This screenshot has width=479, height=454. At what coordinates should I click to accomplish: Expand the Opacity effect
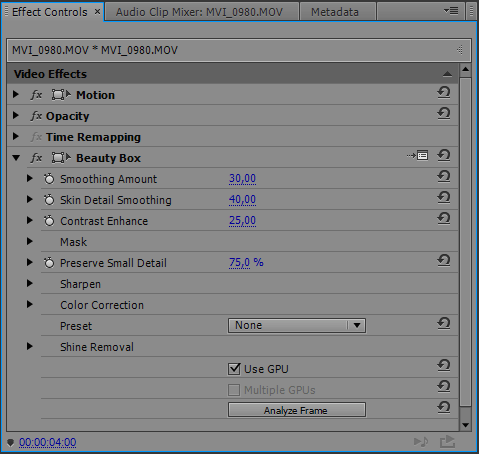(x=16, y=116)
